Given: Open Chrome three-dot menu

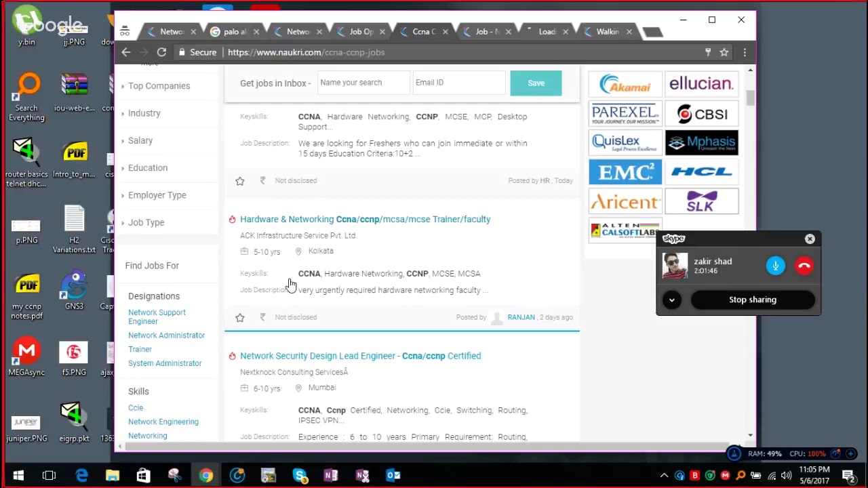Looking at the screenshot, I should [745, 52].
